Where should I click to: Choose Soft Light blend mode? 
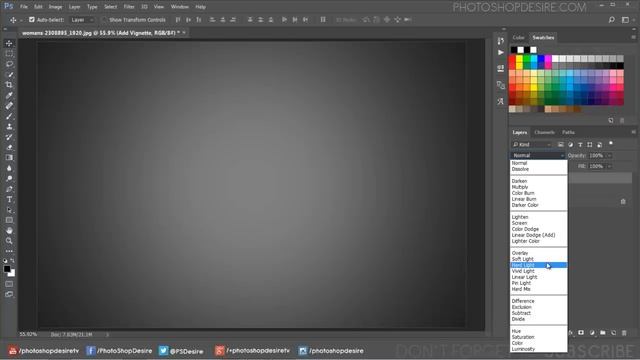click(x=538, y=259)
